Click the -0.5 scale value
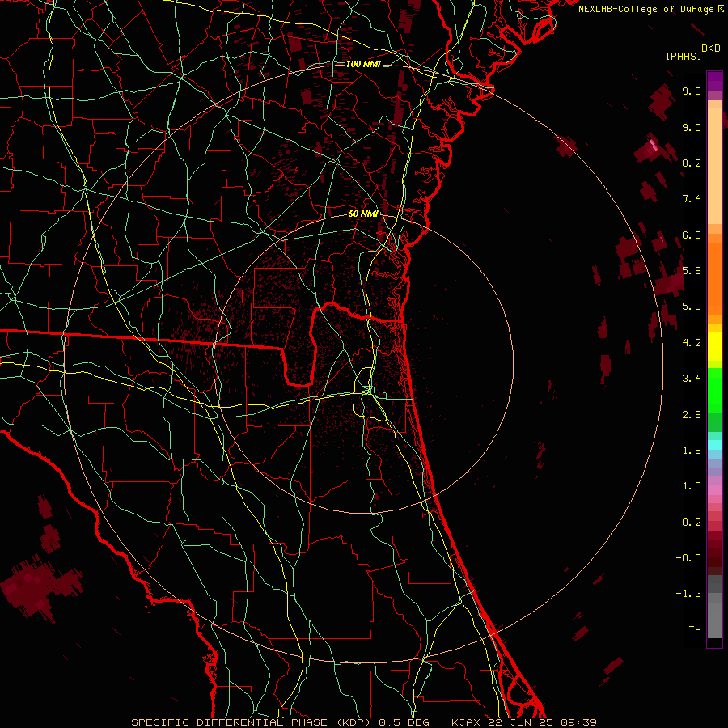 pos(688,558)
